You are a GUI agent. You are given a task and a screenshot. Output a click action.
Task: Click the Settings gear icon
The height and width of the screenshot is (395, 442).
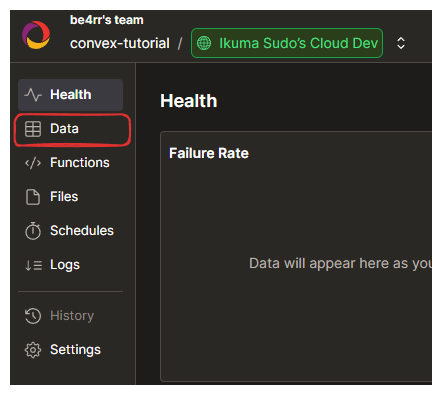click(x=33, y=350)
